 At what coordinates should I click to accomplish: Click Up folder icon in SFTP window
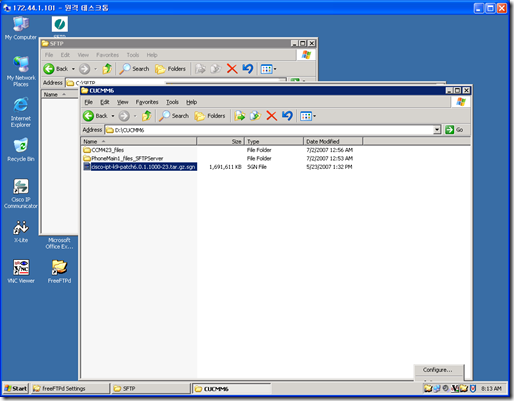click(x=107, y=69)
